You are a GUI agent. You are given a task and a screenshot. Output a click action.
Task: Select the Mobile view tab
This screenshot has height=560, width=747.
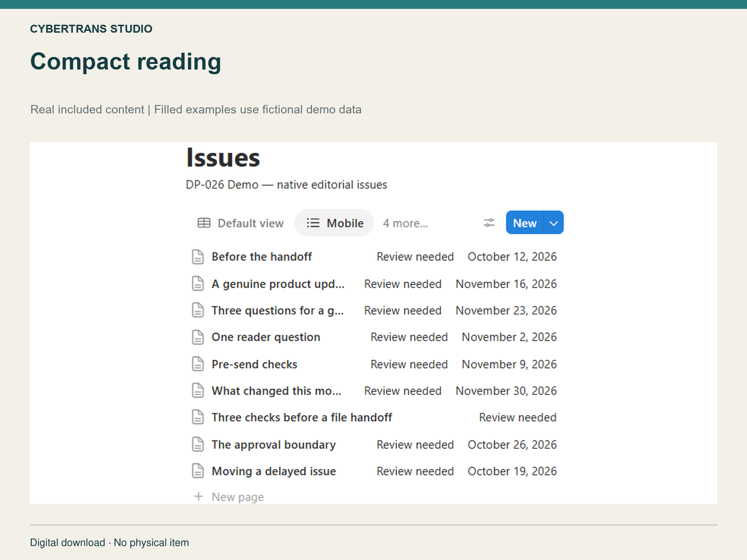click(334, 223)
